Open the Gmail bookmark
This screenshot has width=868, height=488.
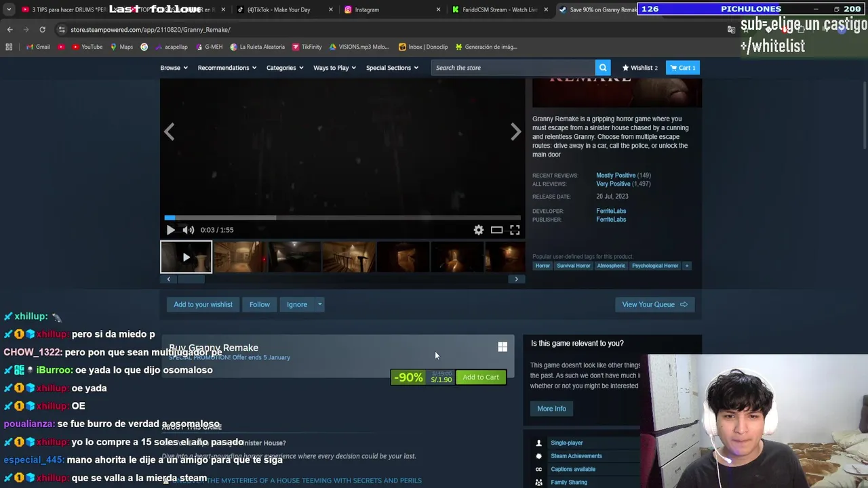[x=38, y=47]
